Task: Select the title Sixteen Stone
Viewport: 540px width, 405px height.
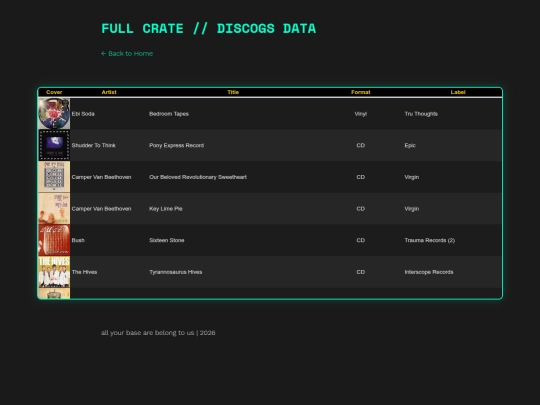Action: coord(167,240)
